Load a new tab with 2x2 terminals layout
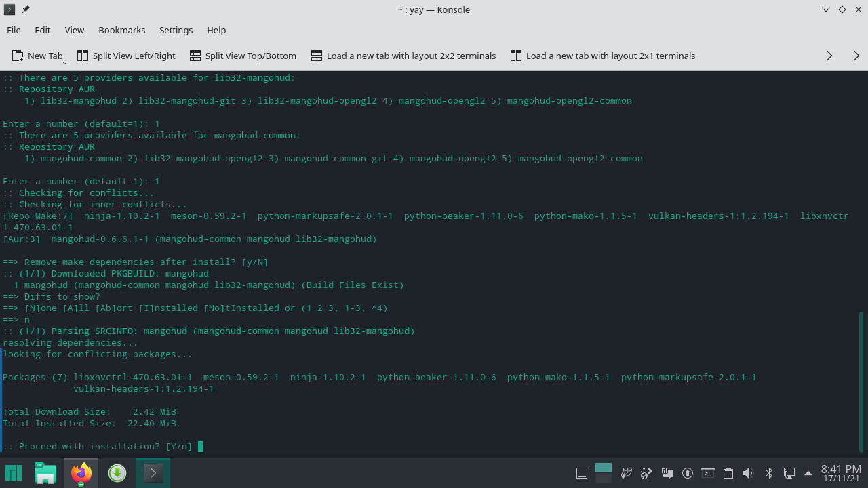 click(x=403, y=56)
